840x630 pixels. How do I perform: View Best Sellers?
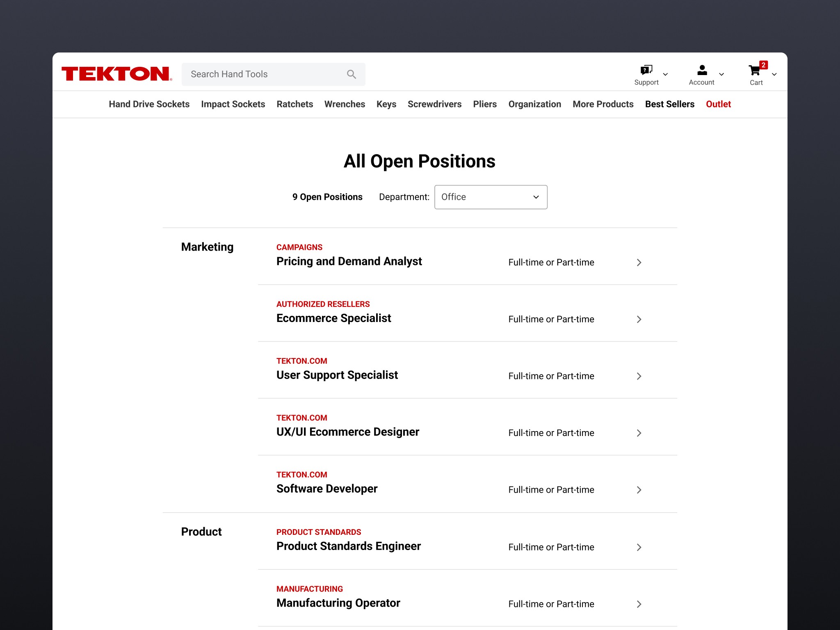click(670, 104)
